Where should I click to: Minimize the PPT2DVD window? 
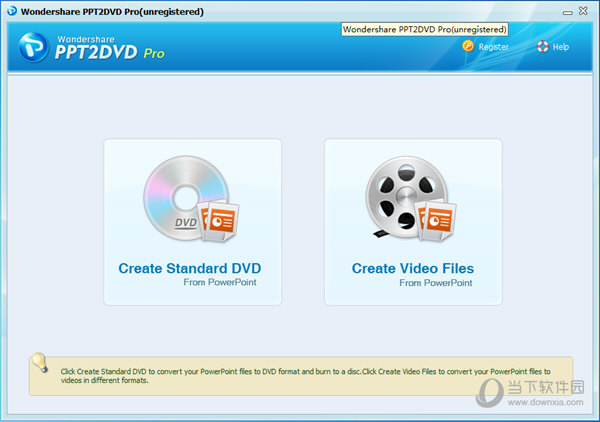[567, 13]
